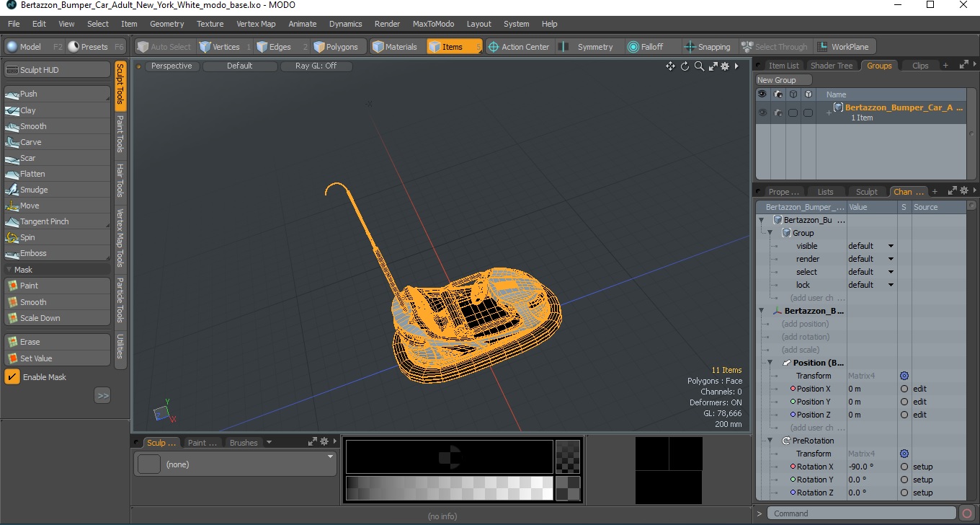
Task: Open the Geometry menu
Action: pos(166,24)
